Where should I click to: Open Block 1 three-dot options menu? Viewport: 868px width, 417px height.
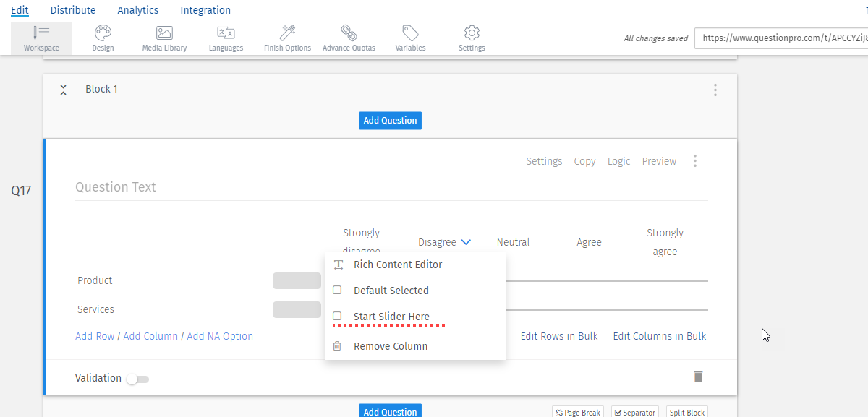tap(715, 90)
